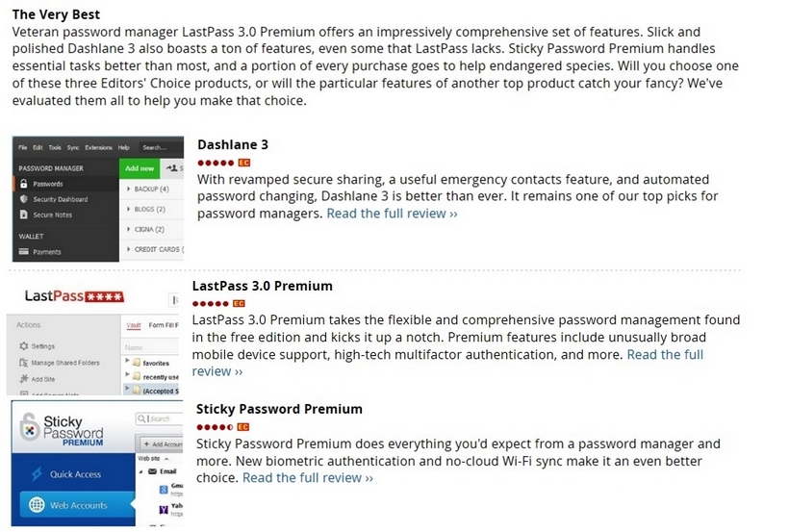Click the Manage Shared Folders icon
Screen dimensions: 789x532
pyautogui.click(x=23, y=363)
